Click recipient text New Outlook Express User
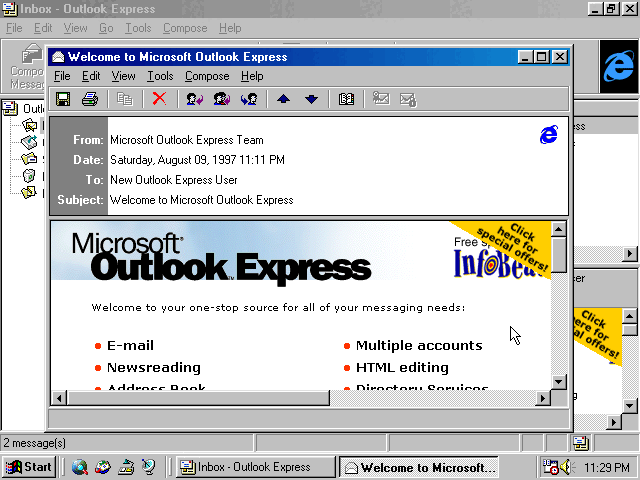Viewport: 640px width, 480px height. coord(173,180)
